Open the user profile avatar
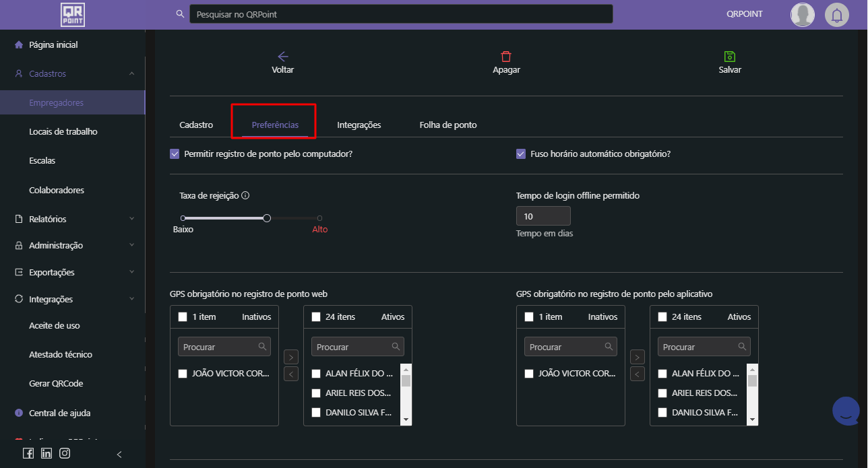The image size is (868, 468). coord(802,15)
